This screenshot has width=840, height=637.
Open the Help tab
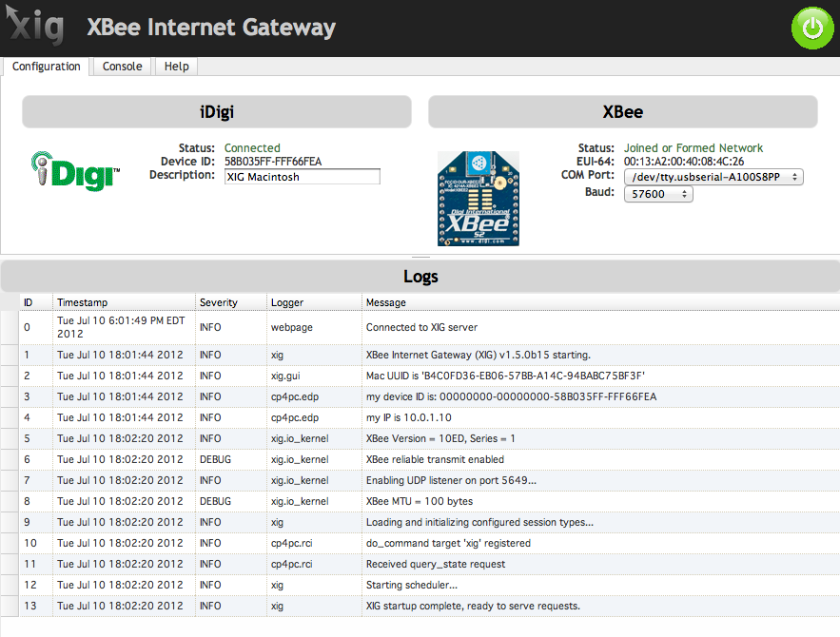click(x=176, y=67)
